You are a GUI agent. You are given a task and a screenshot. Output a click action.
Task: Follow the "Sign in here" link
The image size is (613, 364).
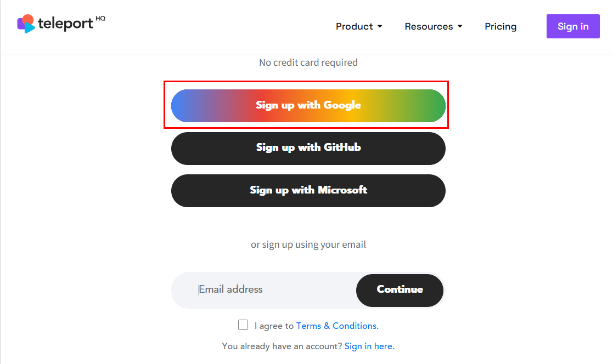point(369,346)
